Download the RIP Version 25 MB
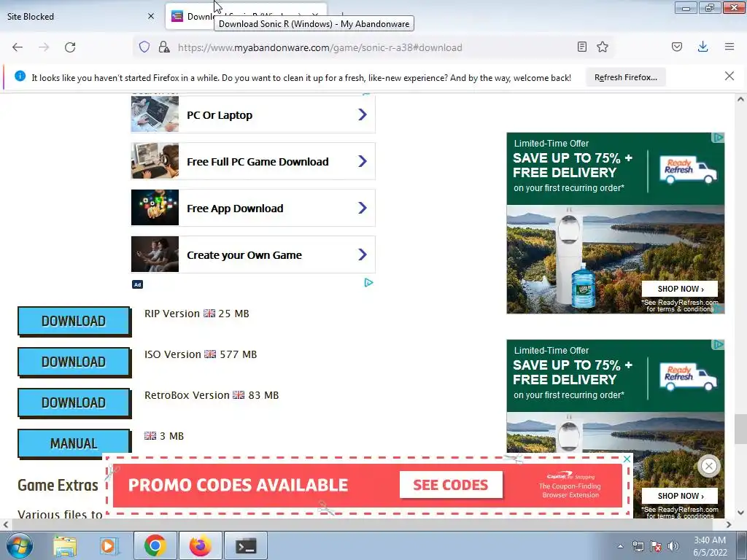 pyautogui.click(x=74, y=321)
